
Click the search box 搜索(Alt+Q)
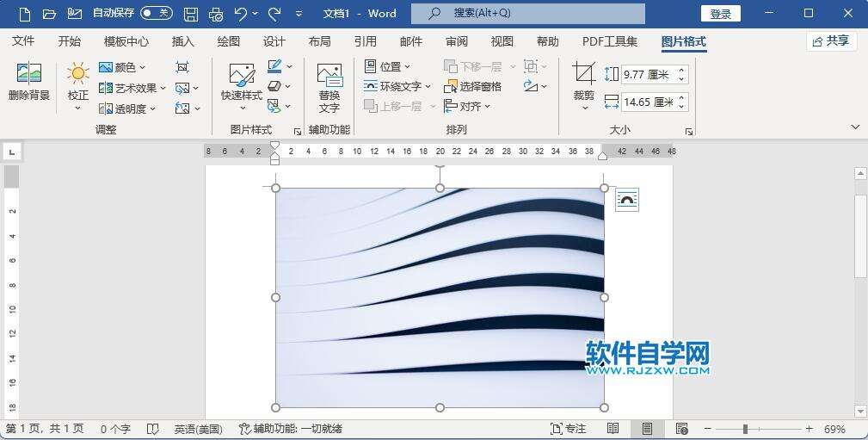point(528,13)
